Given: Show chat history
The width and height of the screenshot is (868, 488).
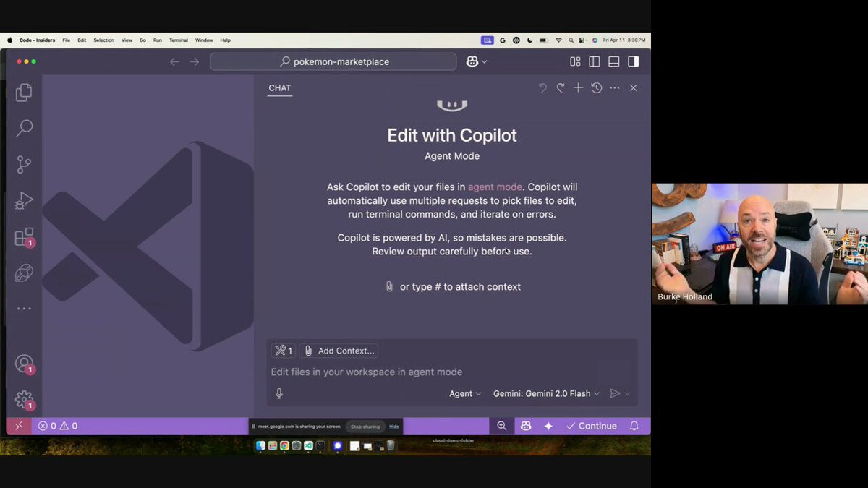Looking at the screenshot, I should pos(596,87).
